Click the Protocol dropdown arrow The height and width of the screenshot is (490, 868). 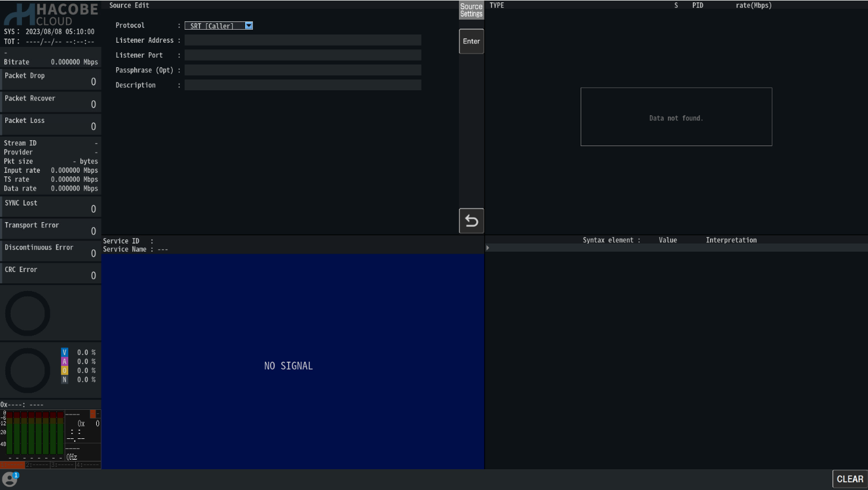249,26
